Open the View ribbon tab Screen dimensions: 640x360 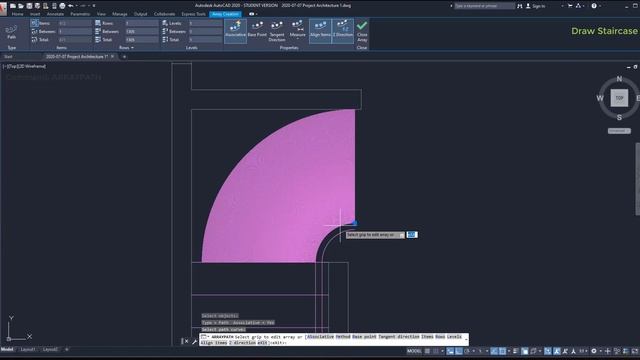[x=101, y=14]
